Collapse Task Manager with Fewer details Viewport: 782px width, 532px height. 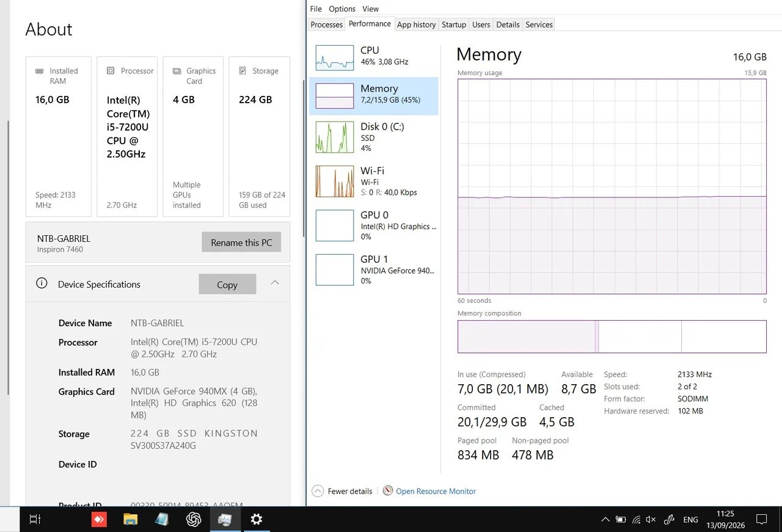[342, 491]
